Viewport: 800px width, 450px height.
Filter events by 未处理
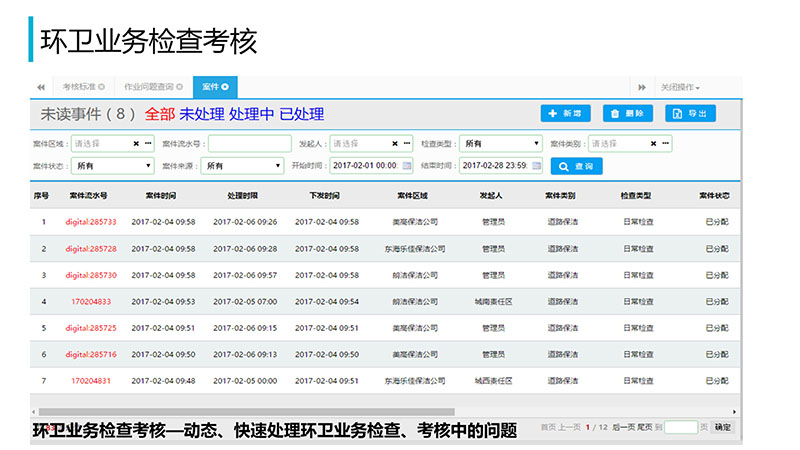click(202, 114)
